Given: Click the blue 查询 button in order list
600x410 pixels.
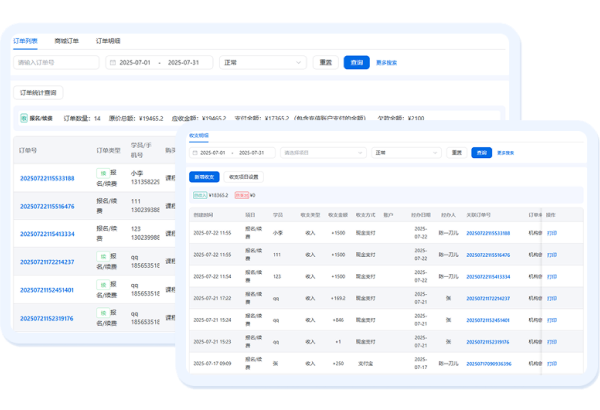Looking at the screenshot, I should [357, 63].
